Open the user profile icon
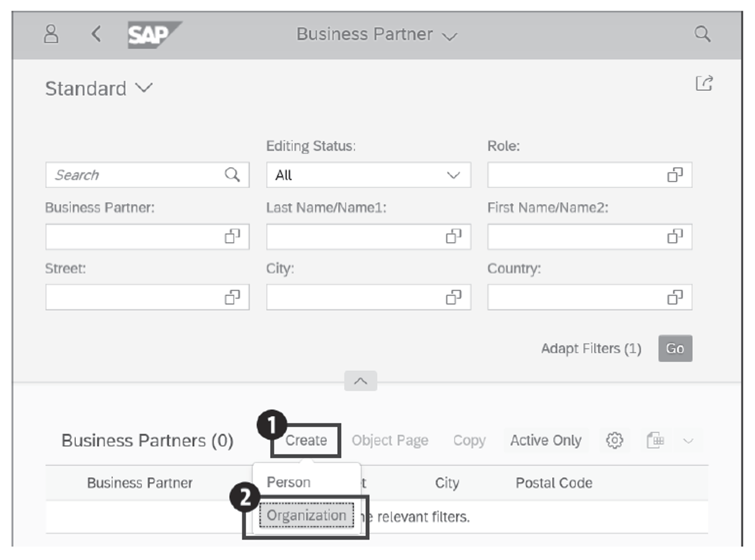The height and width of the screenshot is (560, 755). tap(51, 34)
